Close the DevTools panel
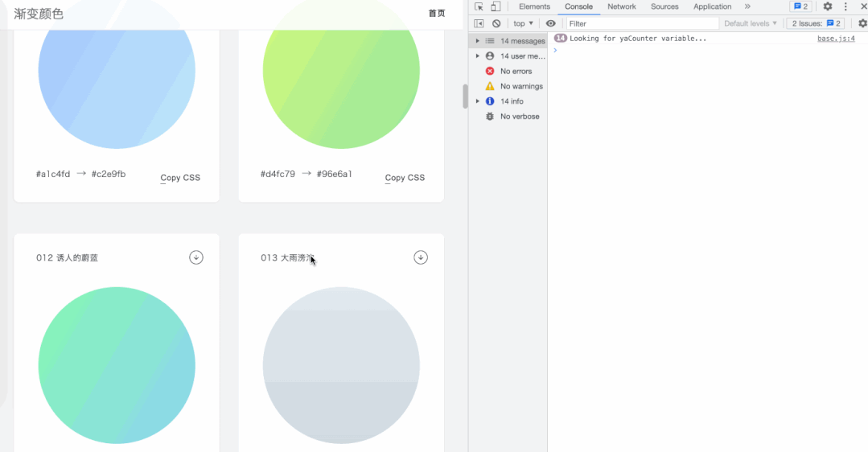This screenshot has height=452, width=868. click(x=863, y=6)
